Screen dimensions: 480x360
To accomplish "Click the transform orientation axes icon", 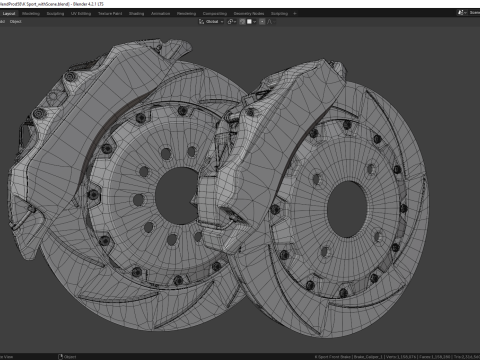I will point(201,22).
